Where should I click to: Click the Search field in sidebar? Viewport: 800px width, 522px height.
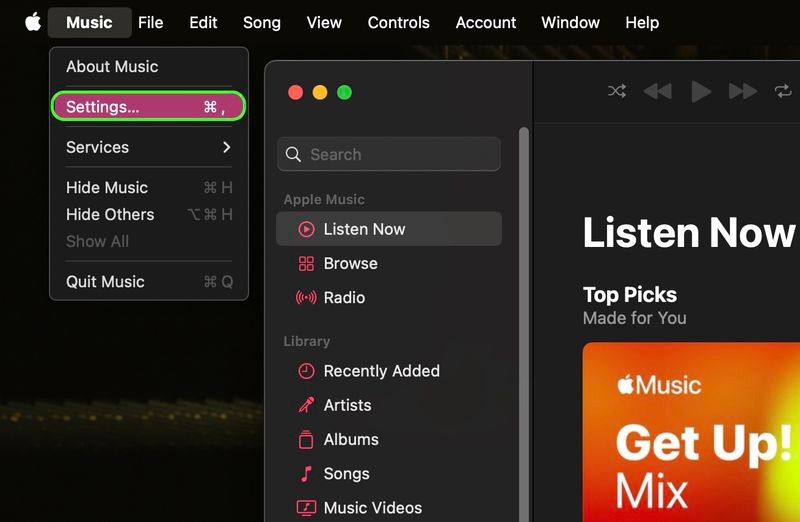pos(389,154)
